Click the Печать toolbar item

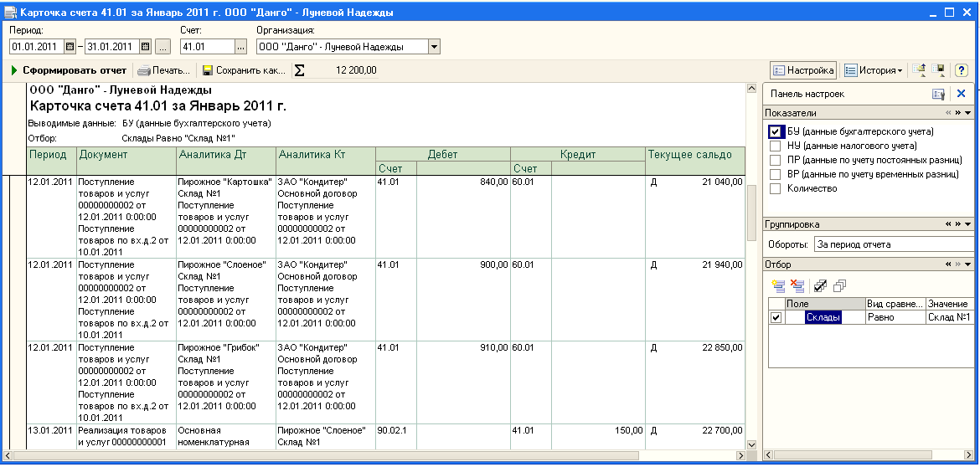tap(164, 70)
